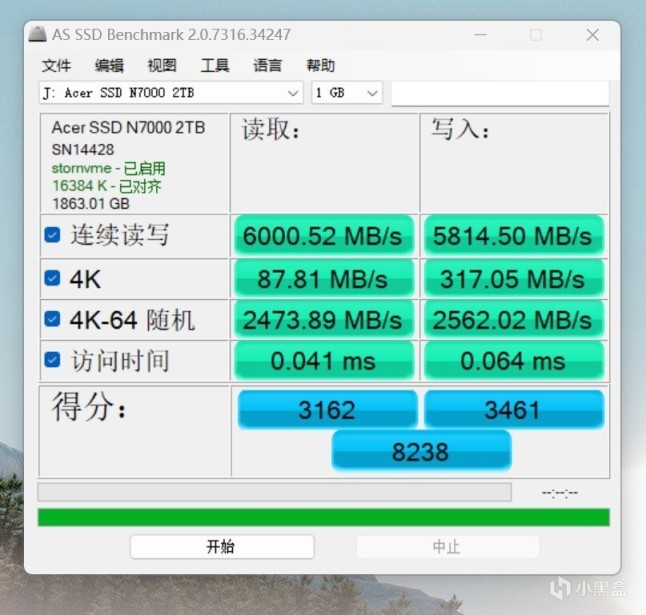Click the sequential read result 6000.52 MB/s
Screen dimensions: 646x615
click(324, 236)
